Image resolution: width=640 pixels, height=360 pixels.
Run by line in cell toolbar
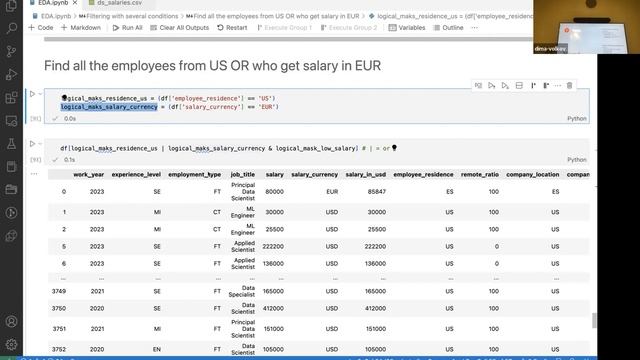tap(478, 85)
